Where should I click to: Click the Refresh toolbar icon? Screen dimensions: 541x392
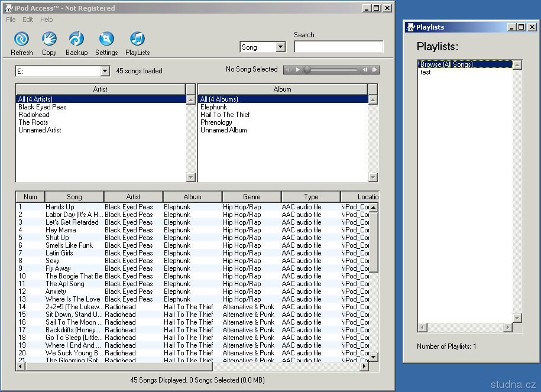coord(21,39)
